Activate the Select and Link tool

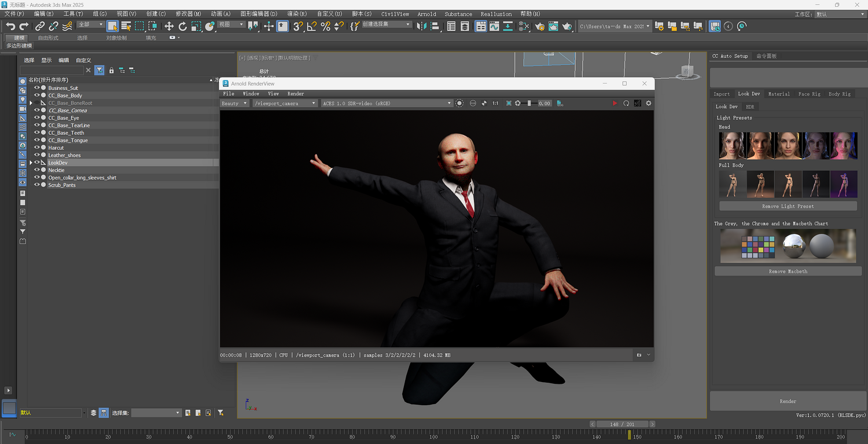[40, 26]
